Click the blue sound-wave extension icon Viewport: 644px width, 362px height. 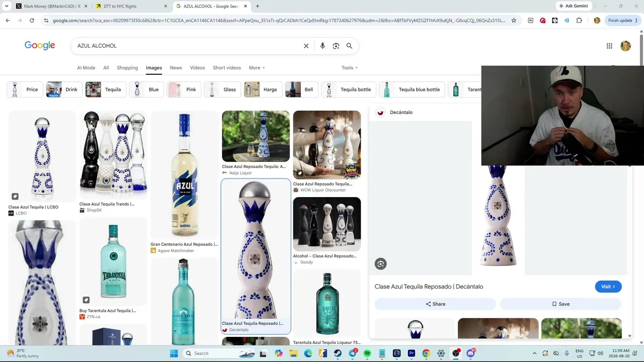(x=567, y=21)
